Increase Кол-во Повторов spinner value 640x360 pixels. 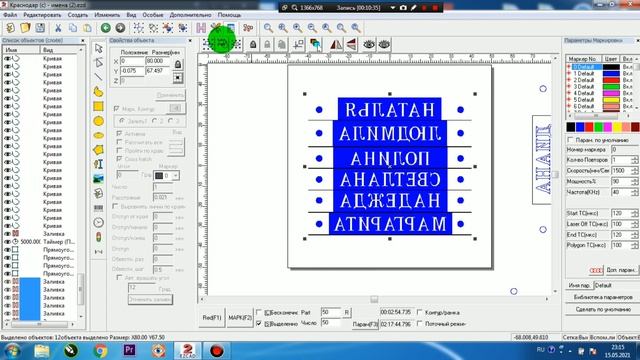coord(634,158)
